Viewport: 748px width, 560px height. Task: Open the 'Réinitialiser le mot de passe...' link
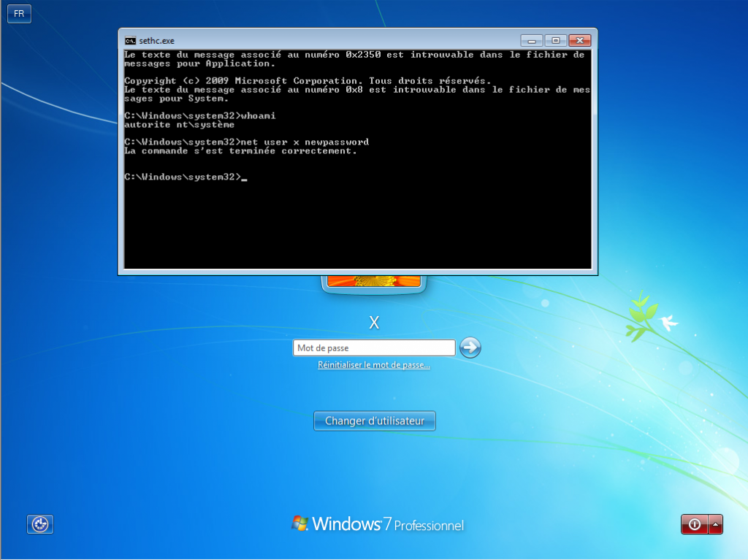pos(374,364)
